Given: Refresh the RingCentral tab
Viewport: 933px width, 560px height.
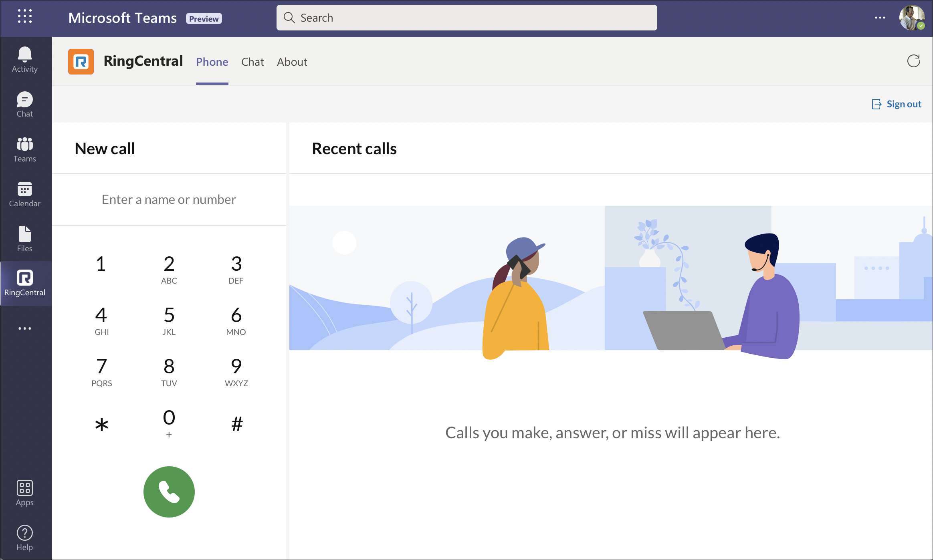Looking at the screenshot, I should (913, 61).
